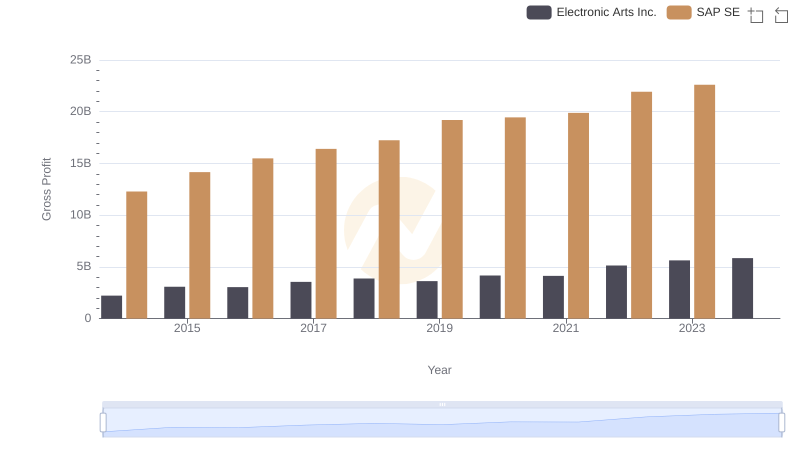Click the left data zoom slider handle

103,423
